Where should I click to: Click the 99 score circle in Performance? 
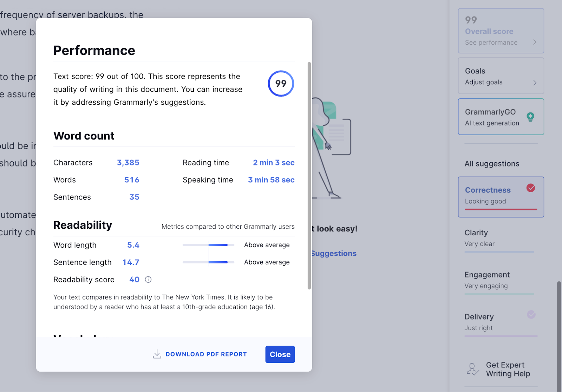[281, 84]
